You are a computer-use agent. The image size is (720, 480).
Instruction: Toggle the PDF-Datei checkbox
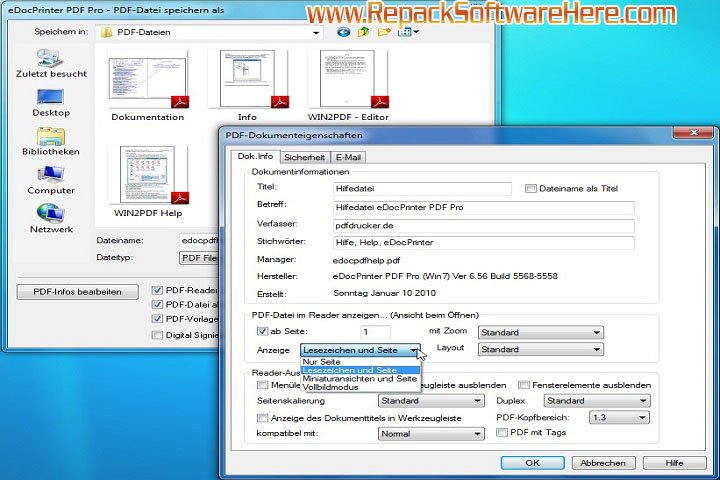coord(158,305)
